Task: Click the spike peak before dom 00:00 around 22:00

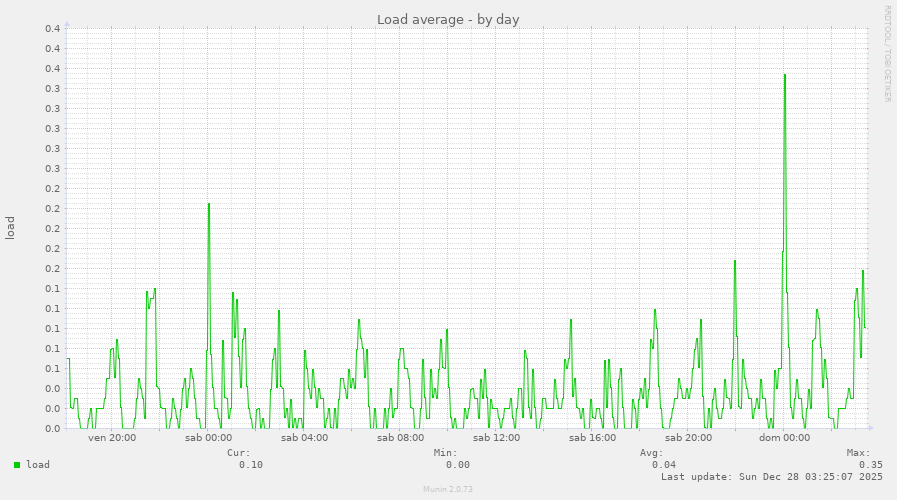Action: [x=735, y=261]
